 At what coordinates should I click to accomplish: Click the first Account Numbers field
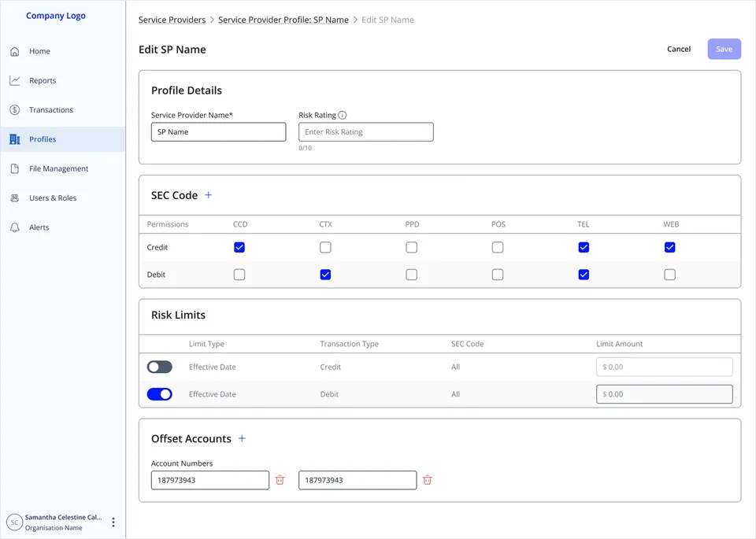click(x=210, y=480)
